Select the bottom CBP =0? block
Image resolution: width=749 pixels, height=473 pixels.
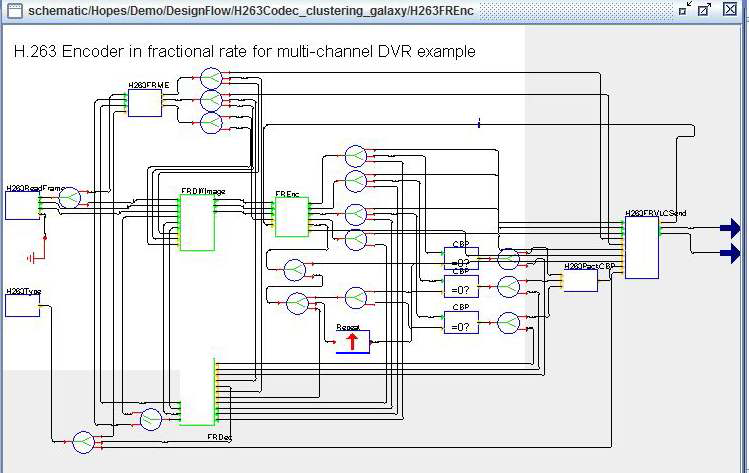[461, 322]
